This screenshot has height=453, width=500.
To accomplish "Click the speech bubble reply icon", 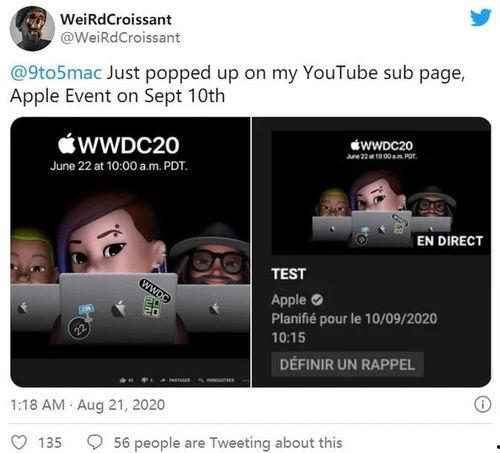I will [95, 443].
